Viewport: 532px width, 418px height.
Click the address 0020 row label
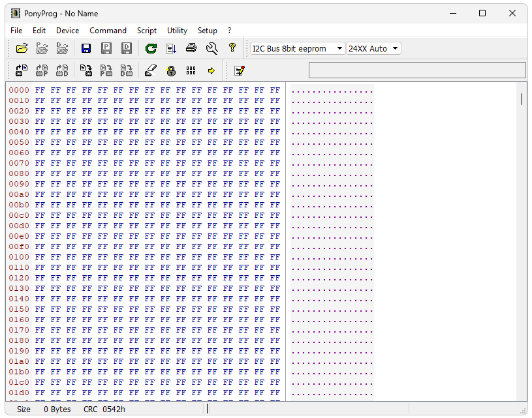19,111
